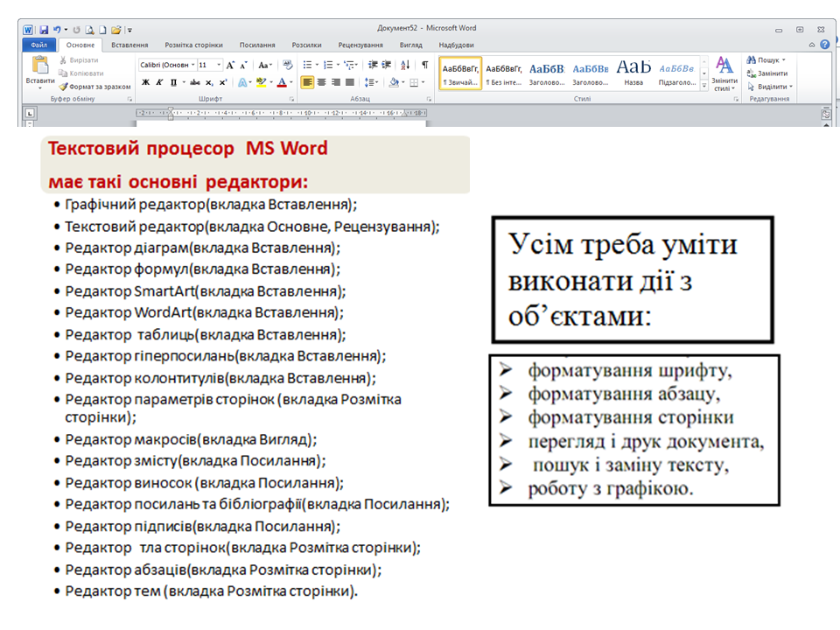
Task: Expand the numbered list options arrow
Action: tap(338, 66)
